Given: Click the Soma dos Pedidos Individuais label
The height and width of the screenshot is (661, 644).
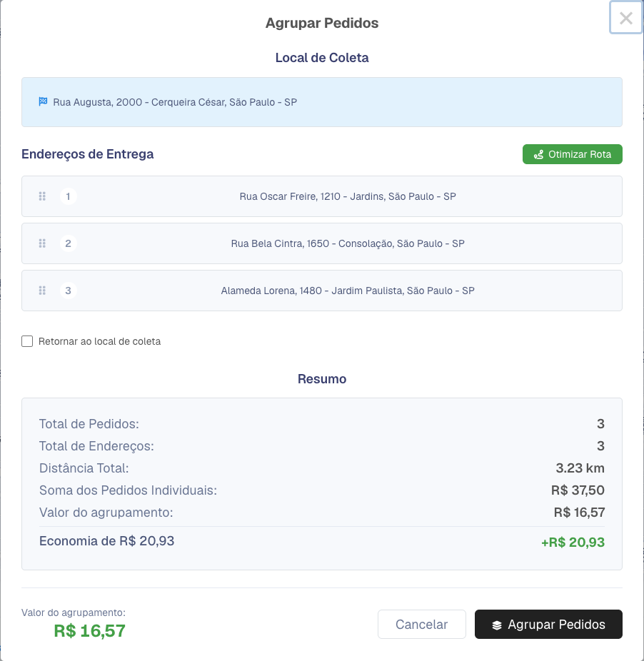Looking at the screenshot, I should [128, 490].
